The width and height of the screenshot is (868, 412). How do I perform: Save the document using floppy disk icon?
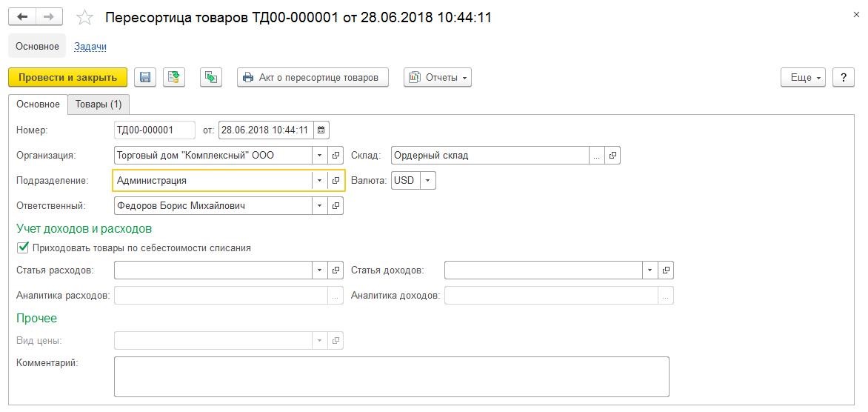coord(146,78)
